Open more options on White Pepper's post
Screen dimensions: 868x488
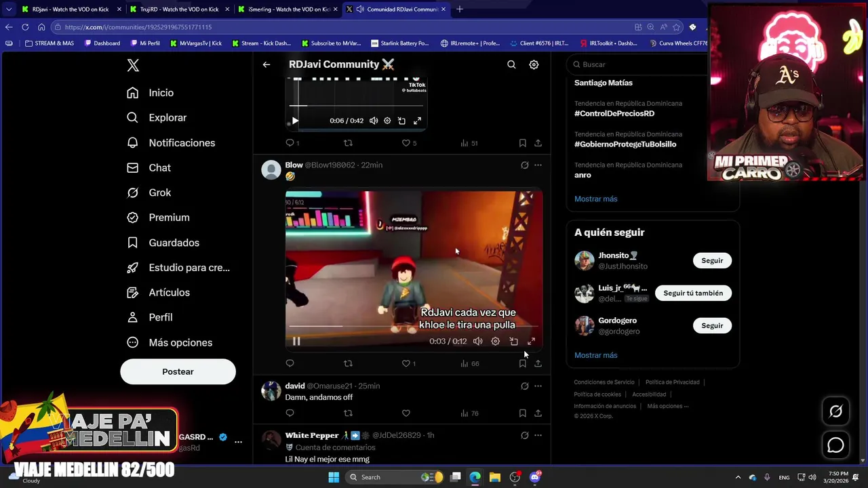click(x=538, y=435)
